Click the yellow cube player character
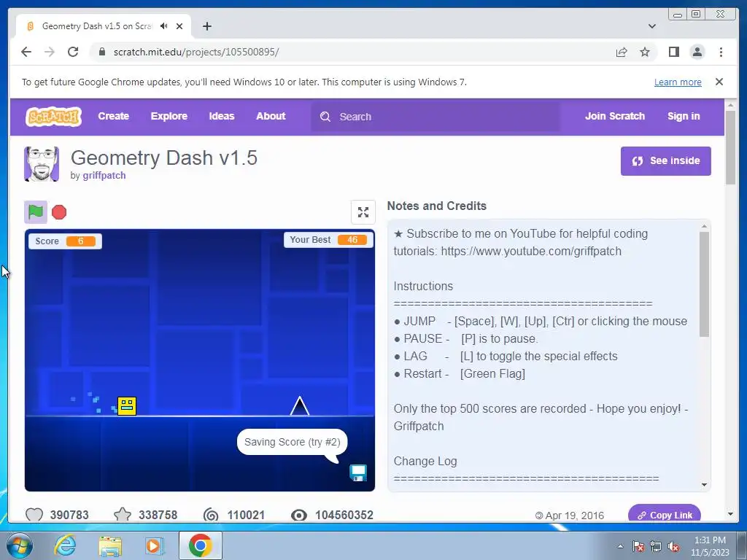747x560 pixels. coord(127,406)
